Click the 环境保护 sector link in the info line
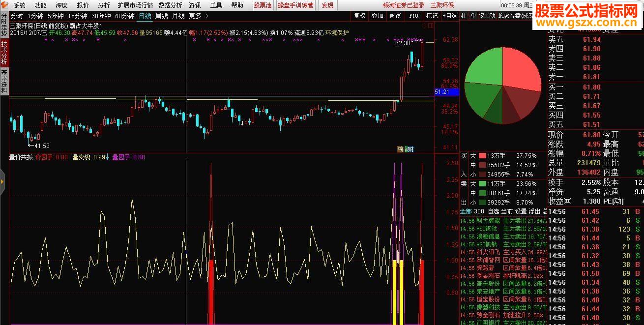Image resolution: width=644 pixels, height=325 pixels. pos(337,33)
